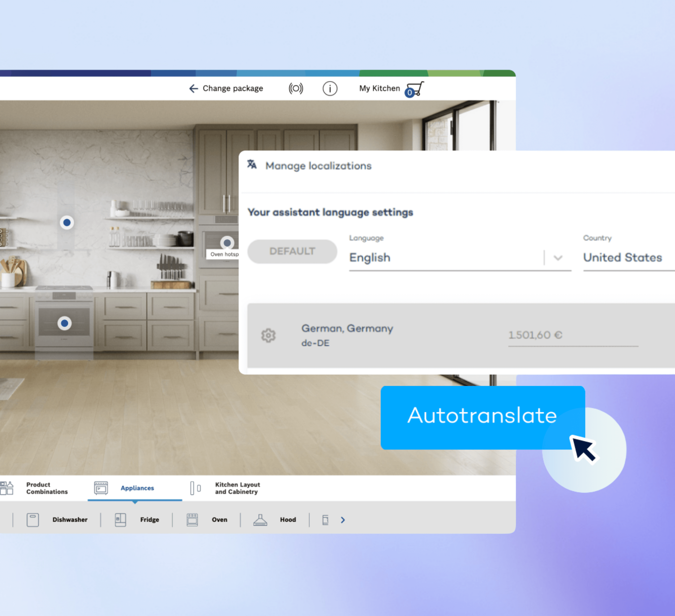Image resolution: width=675 pixels, height=616 pixels.
Task: Open the information icon
Action: [x=330, y=88]
